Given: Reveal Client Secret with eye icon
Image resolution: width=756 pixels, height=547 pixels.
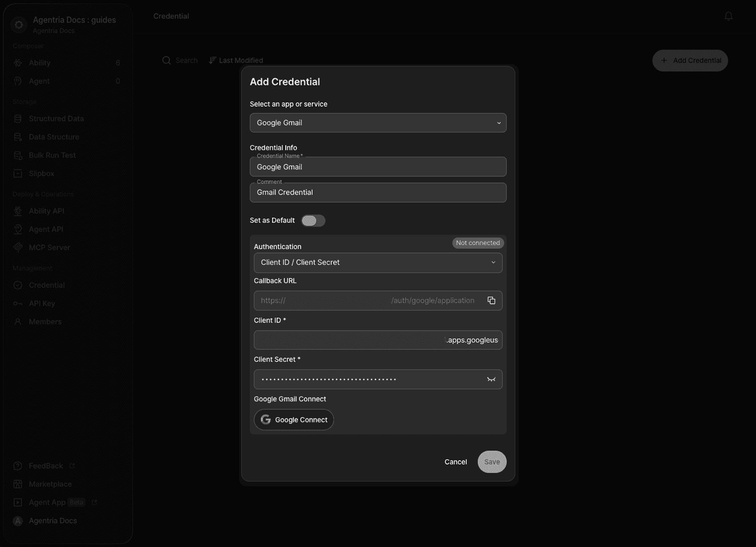Looking at the screenshot, I should 491,379.
